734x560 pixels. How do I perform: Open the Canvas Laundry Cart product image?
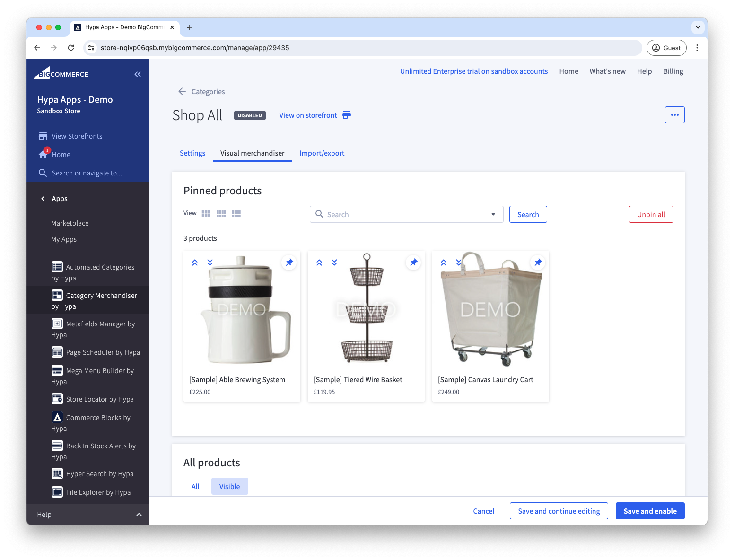(490, 310)
